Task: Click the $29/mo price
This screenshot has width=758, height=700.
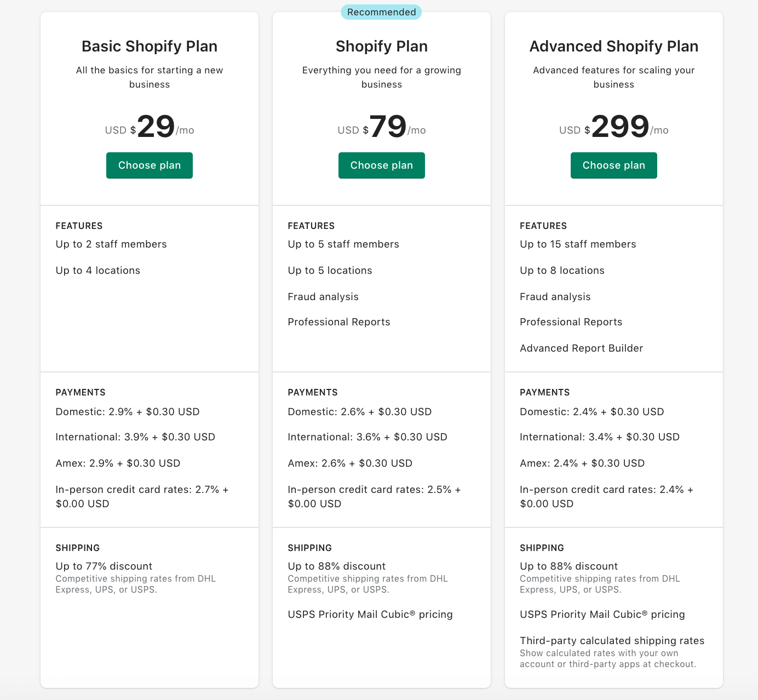Action: point(150,127)
